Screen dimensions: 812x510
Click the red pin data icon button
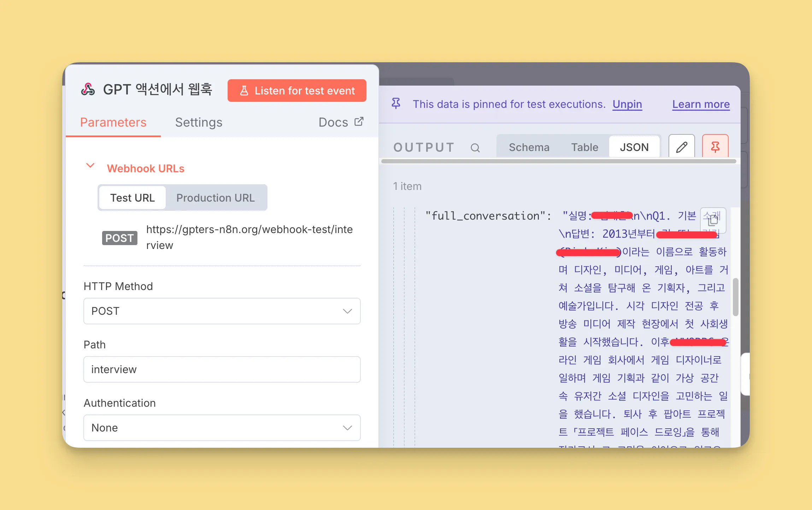tap(715, 147)
